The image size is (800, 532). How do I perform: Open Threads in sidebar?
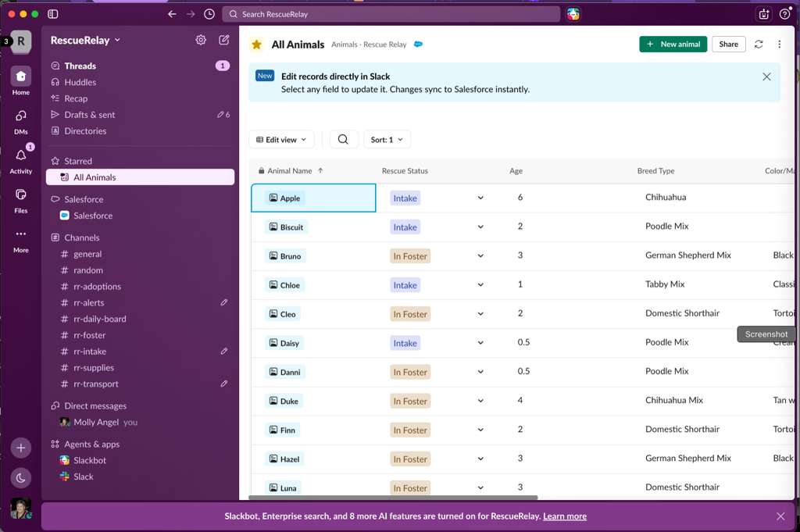(140, 66)
